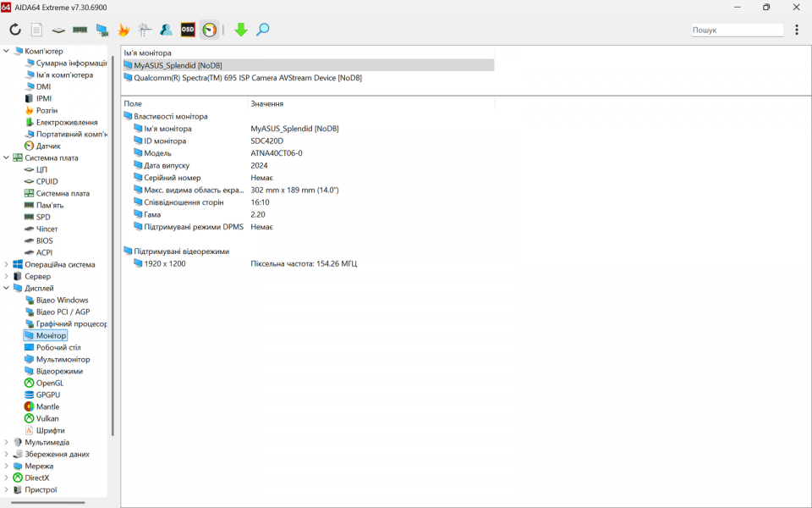Click the magnifier search toolbar icon
Image resolution: width=812 pixels, height=508 pixels.
click(262, 30)
